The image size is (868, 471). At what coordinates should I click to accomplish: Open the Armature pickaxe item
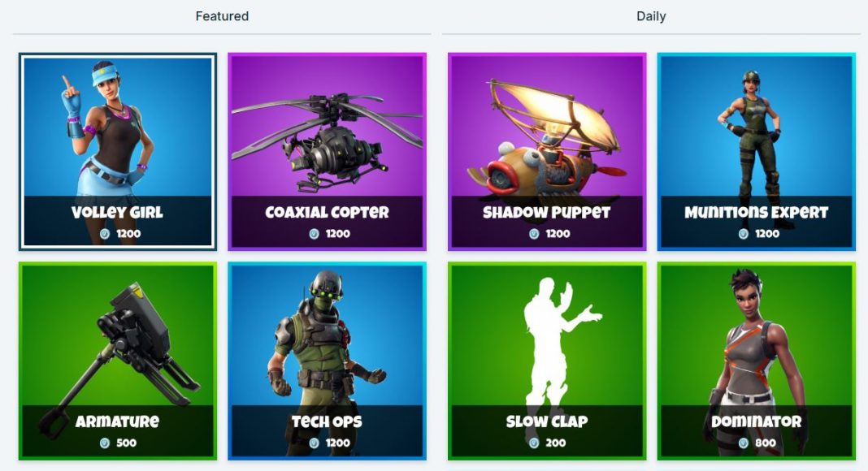coord(118,361)
